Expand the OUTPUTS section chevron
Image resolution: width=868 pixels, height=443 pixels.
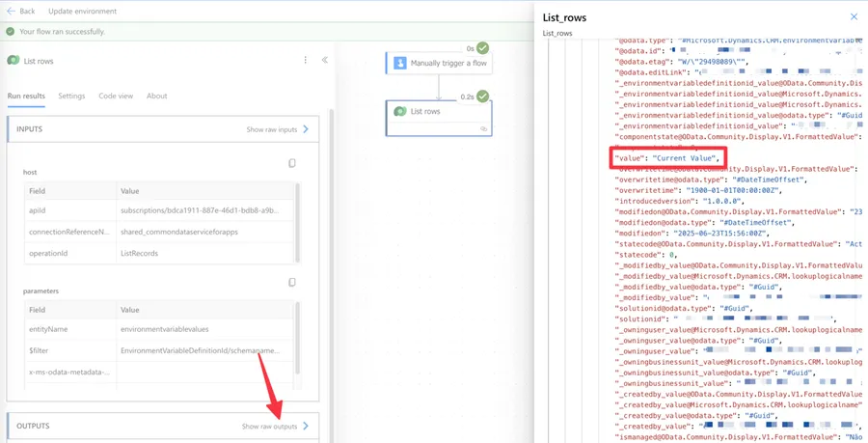(x=306, y=426)
